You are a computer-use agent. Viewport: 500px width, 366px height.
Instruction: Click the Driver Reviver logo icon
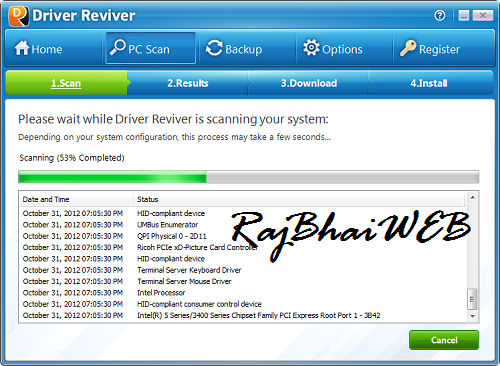[18, 15]
